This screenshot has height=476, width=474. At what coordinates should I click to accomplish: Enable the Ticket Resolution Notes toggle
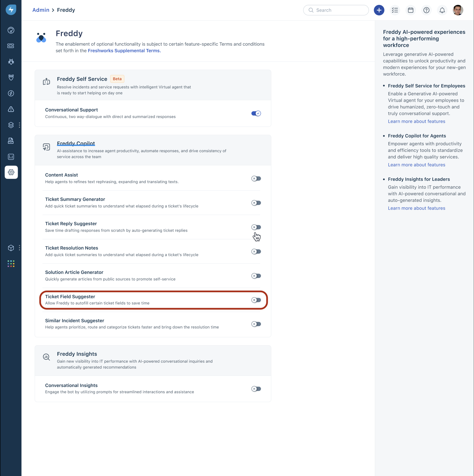(256, 251)
